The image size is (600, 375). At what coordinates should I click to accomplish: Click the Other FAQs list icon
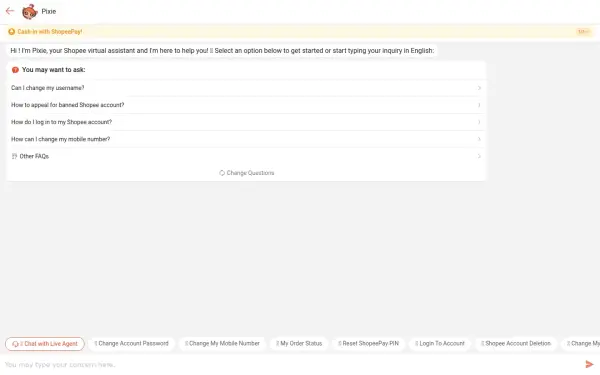coord(14,156)
